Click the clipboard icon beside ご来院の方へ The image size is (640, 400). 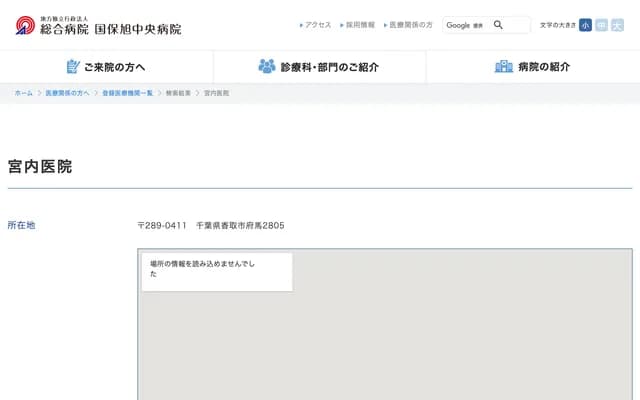[x=73, y=67]
